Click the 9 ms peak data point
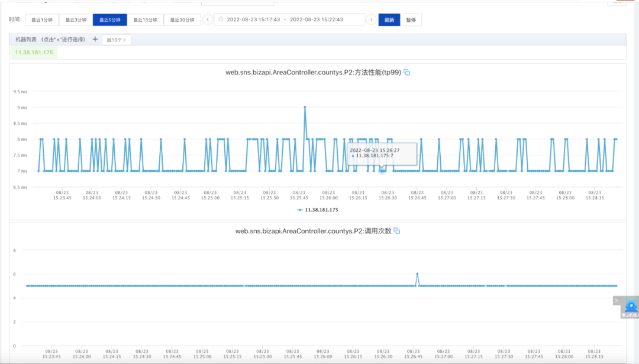Screen dimensions: 639x364 click(x=305, y=108)
